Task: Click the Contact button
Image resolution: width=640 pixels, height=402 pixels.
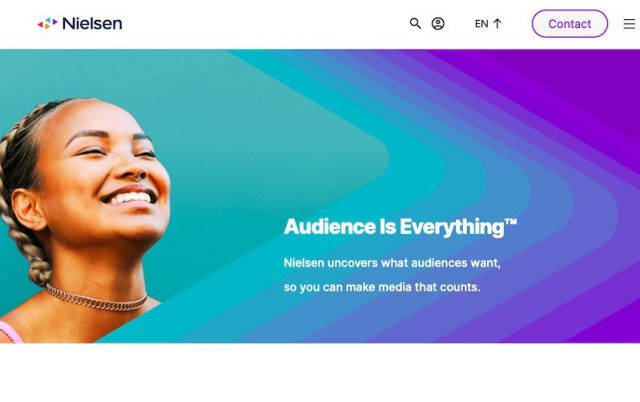Action: 569,24
